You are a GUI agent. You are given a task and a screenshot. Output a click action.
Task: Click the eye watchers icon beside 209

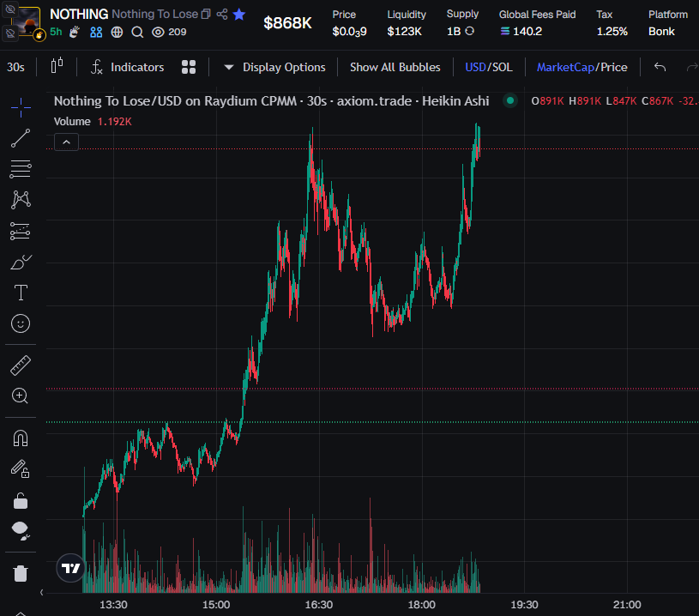point(158,32)
